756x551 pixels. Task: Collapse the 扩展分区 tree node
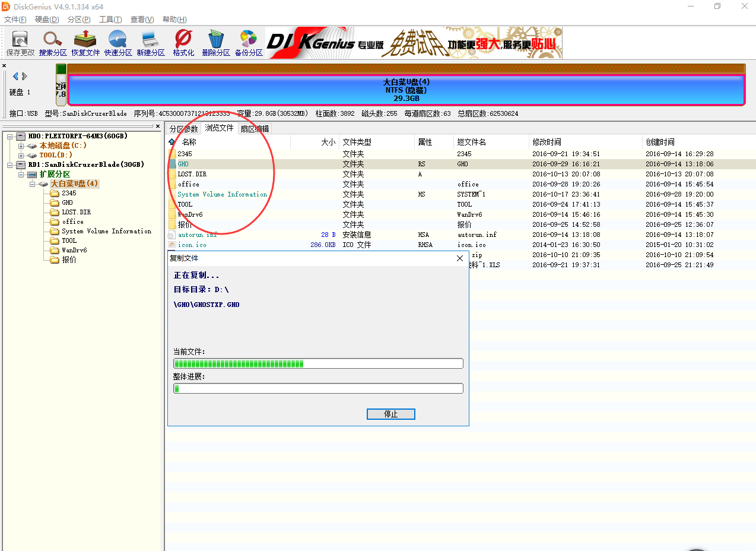pyautogui.click(x=21, y=175)
